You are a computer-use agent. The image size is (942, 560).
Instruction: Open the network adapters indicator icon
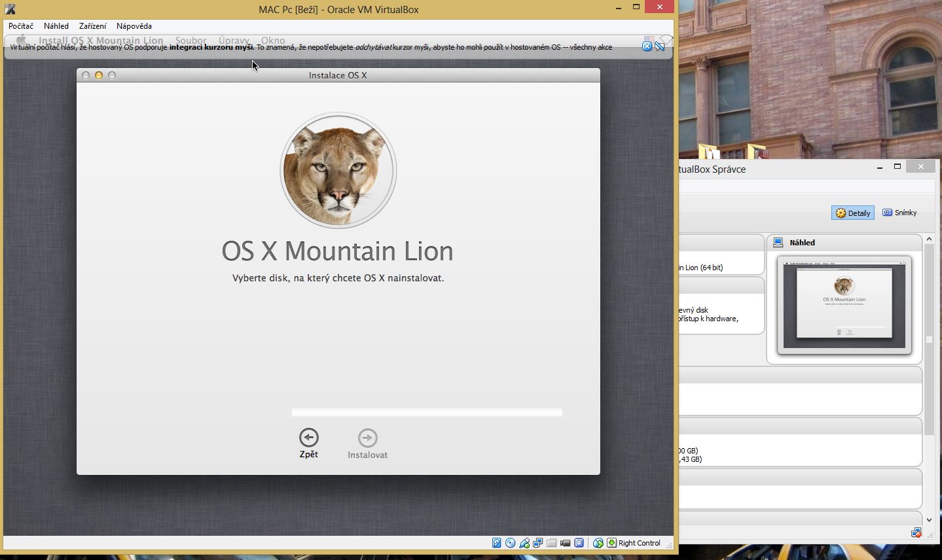coord(538,543)
